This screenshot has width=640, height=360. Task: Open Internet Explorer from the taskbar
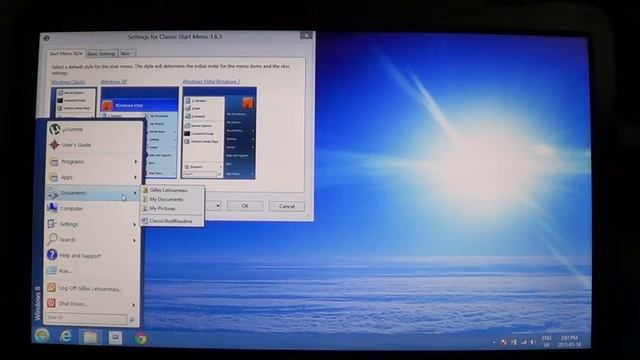66,337
